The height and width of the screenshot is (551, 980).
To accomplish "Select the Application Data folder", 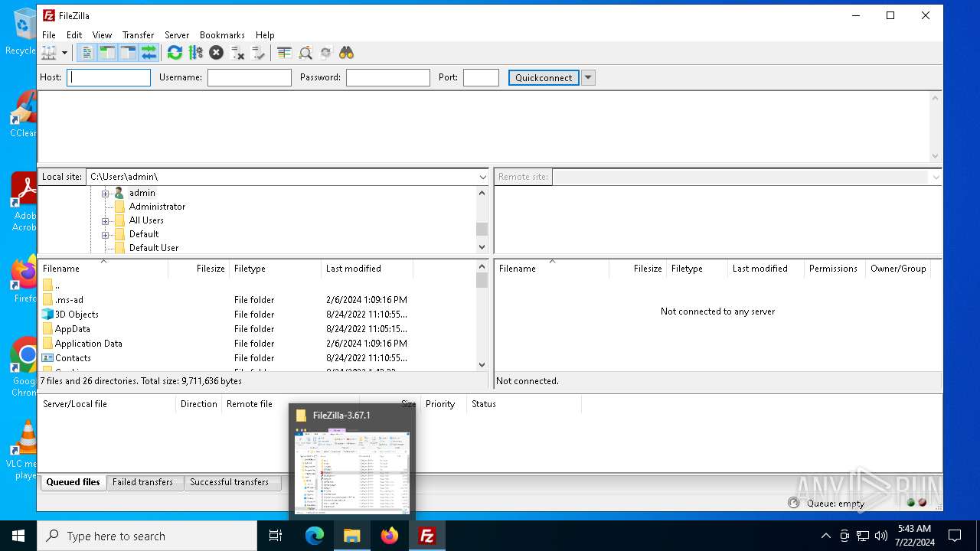I will tap(257, 344).
